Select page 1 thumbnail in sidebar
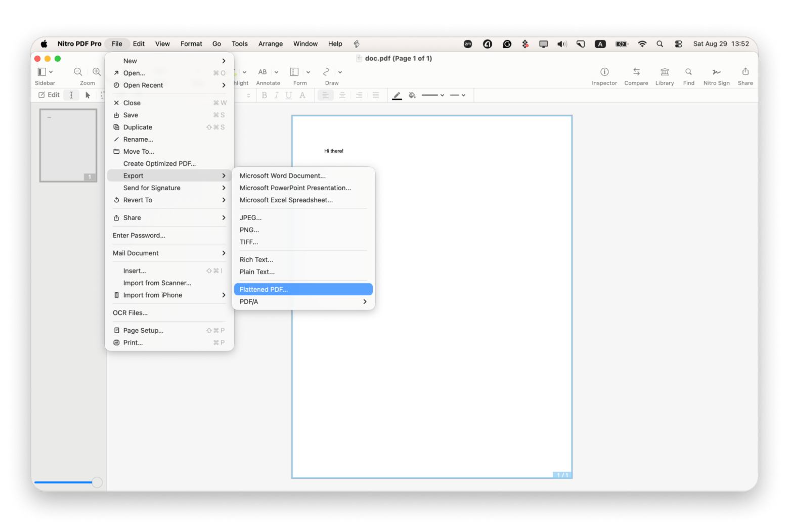The height and width of the screenshot is (532, 789). (68, 145)
